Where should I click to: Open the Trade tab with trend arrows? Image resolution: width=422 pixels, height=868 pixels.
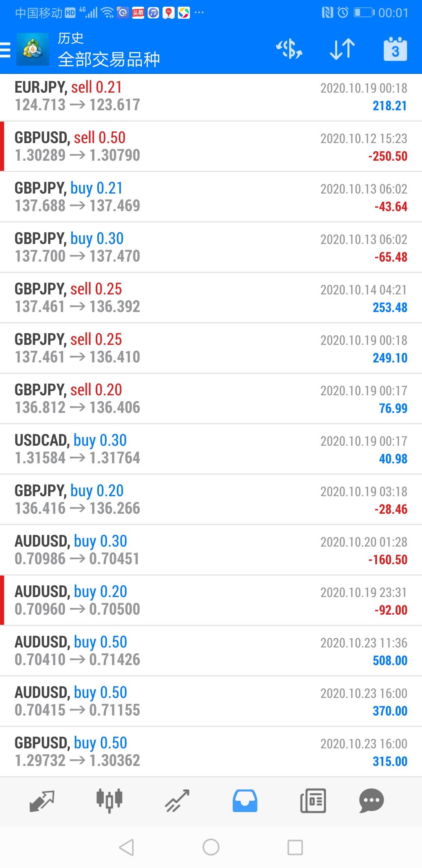tap(177, 801)
